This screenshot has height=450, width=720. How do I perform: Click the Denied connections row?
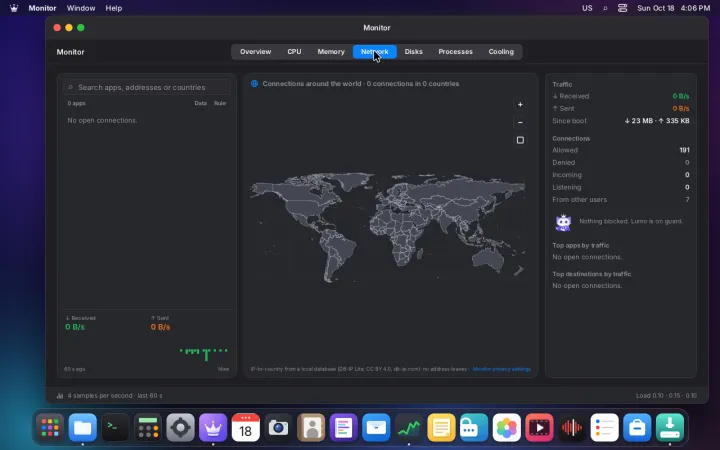[x=621, y=163]
